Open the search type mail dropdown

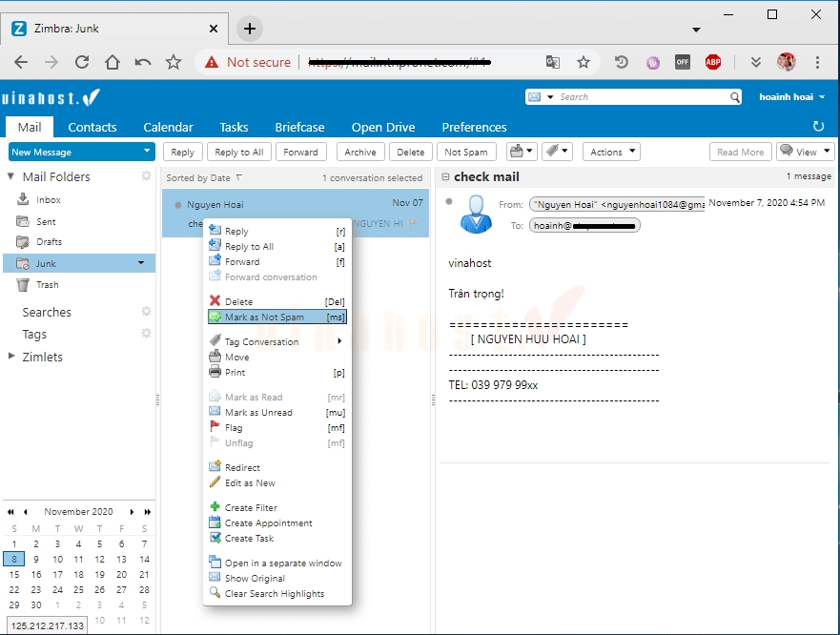(540, 97)
